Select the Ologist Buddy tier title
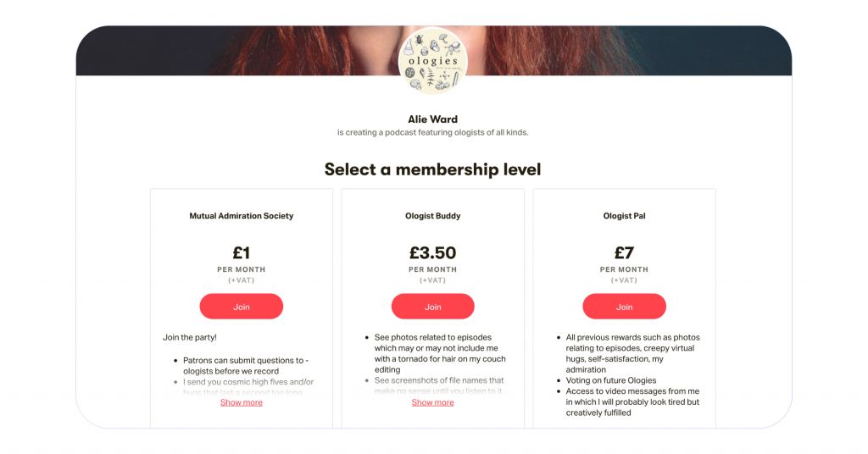The width and height of the screenshot is (868, 454). (x=433, y=216)
